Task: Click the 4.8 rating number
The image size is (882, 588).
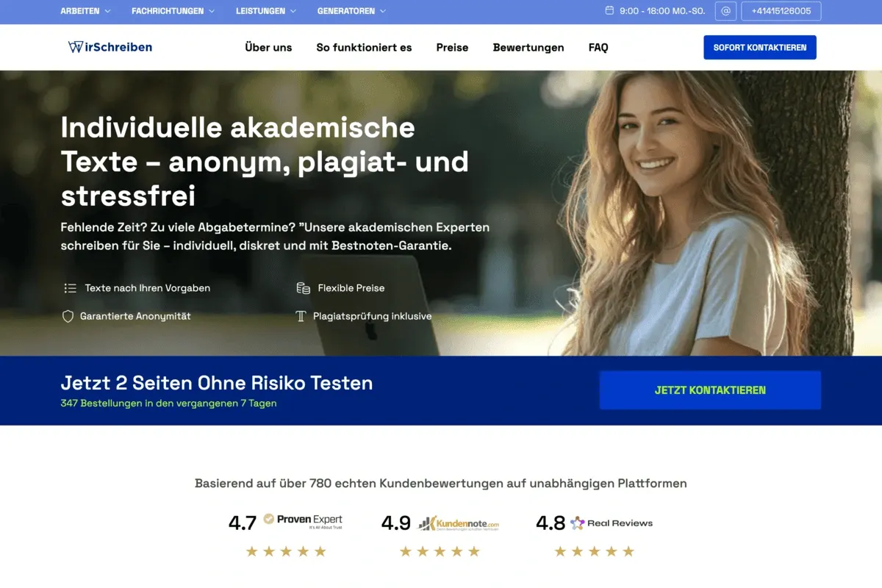Action: pos(551,523)
